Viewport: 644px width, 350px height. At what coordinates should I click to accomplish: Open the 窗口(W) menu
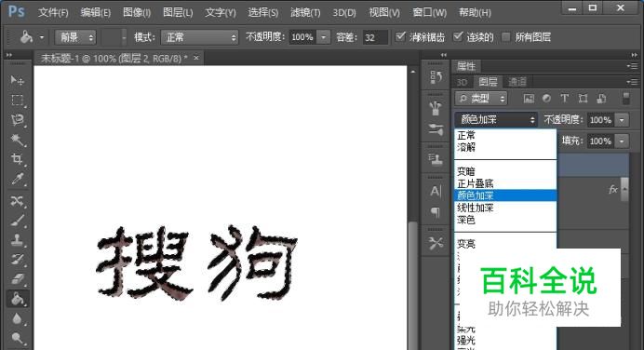[430, 13]
